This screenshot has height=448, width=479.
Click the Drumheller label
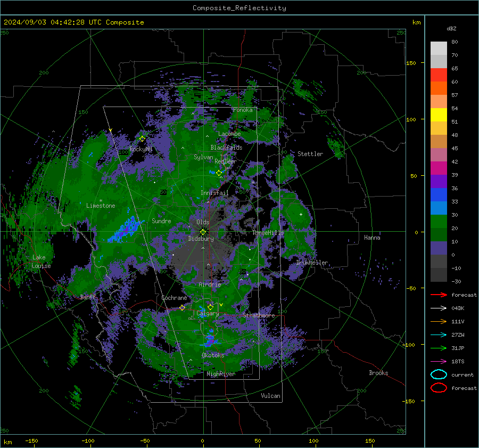pos(312,263)
